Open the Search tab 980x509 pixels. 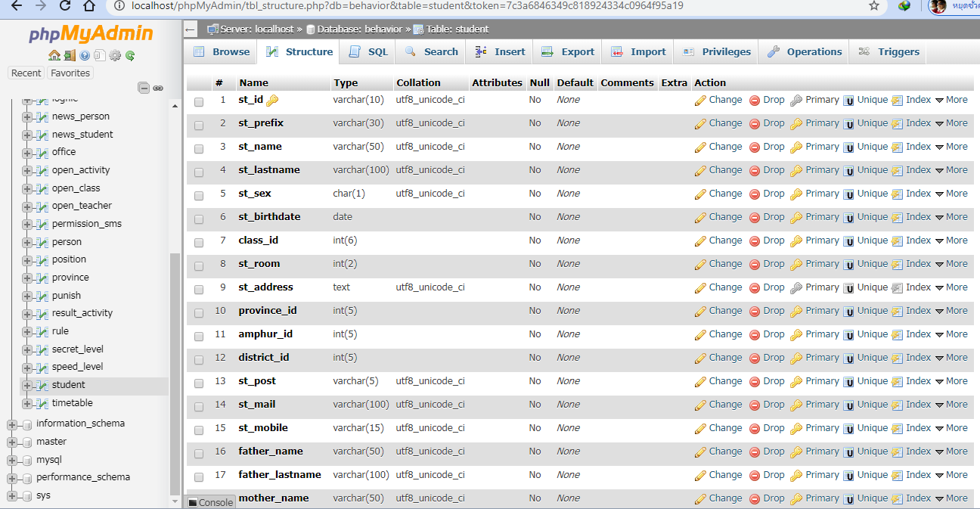[x=432, y=52]
